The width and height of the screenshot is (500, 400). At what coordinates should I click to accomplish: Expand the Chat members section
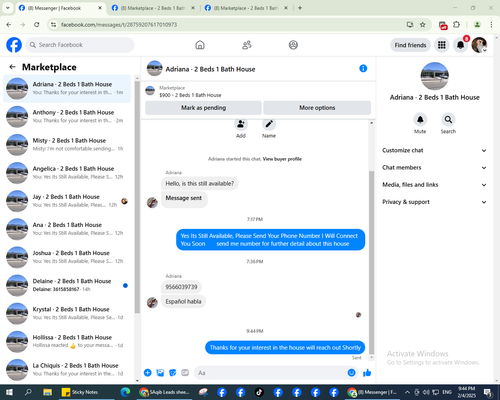(434, 168)
